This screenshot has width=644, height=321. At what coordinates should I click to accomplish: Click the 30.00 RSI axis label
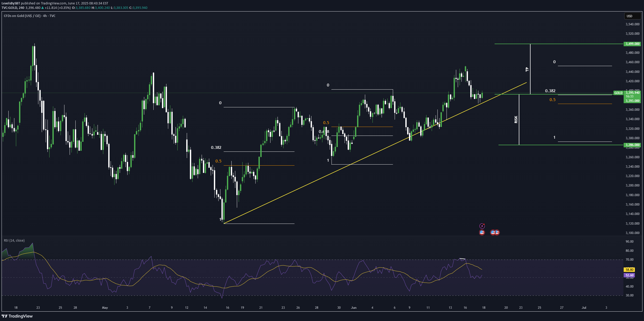click(629, 295)
